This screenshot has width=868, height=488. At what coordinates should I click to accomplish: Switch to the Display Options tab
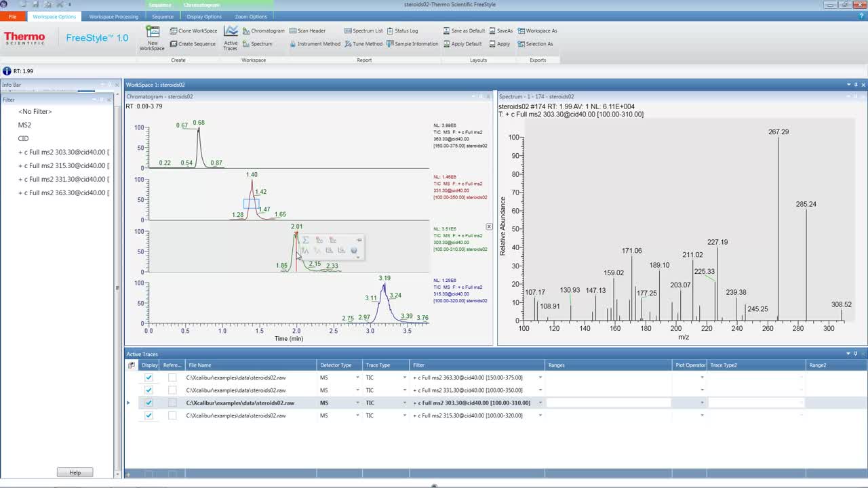pos(204,16)
